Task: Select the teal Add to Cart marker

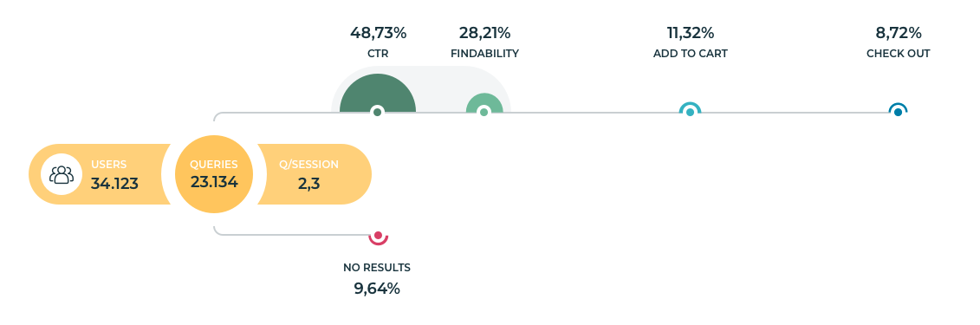Action: (x=690, y=111)
